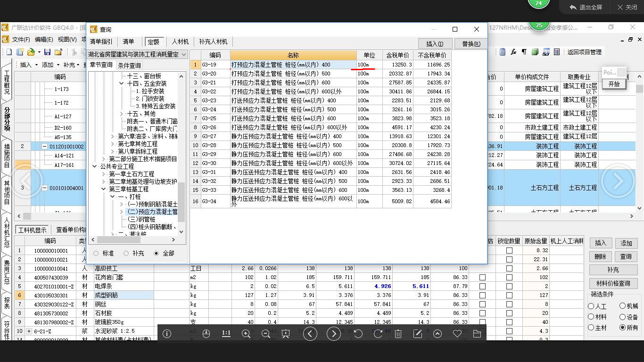Click the list sheet icon beside 返回项目管理
Screen dimensions: 644x362
point(557,52)
